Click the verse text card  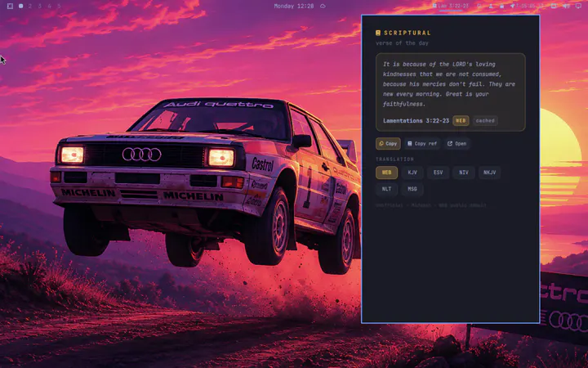(450, 92)
